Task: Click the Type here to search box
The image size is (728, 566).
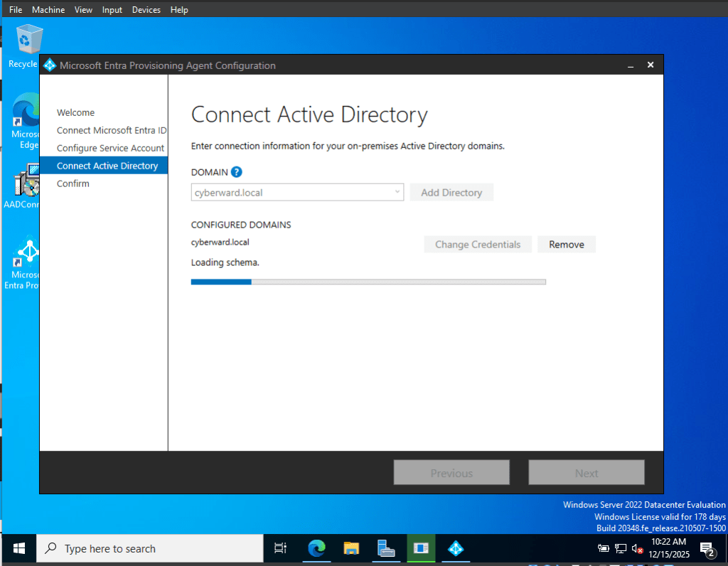Action: (x=149, y=548)
